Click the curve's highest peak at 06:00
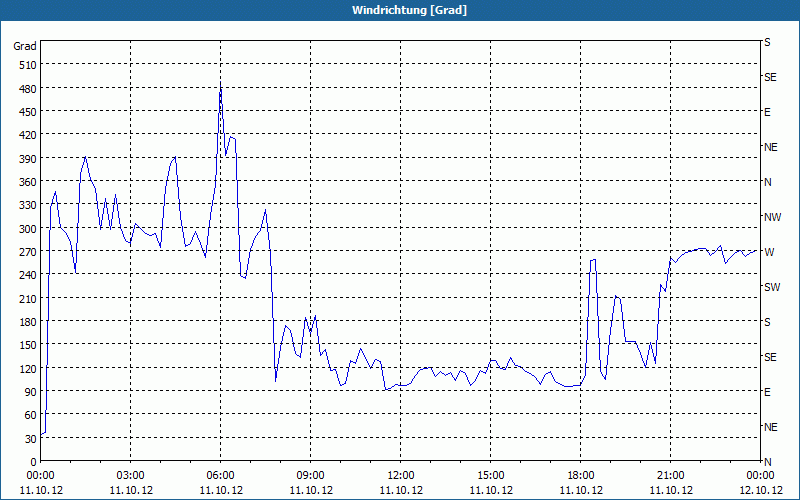The width and height of the screenshot is (800, 500). pyautogui.click(x=220, y=83)
